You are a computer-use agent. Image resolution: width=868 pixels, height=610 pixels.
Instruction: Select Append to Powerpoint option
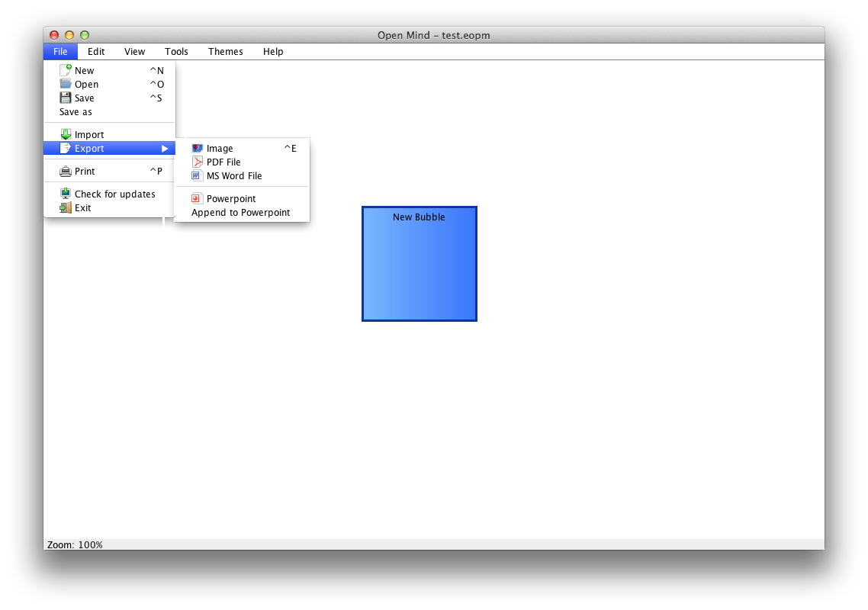click(242, 213)
